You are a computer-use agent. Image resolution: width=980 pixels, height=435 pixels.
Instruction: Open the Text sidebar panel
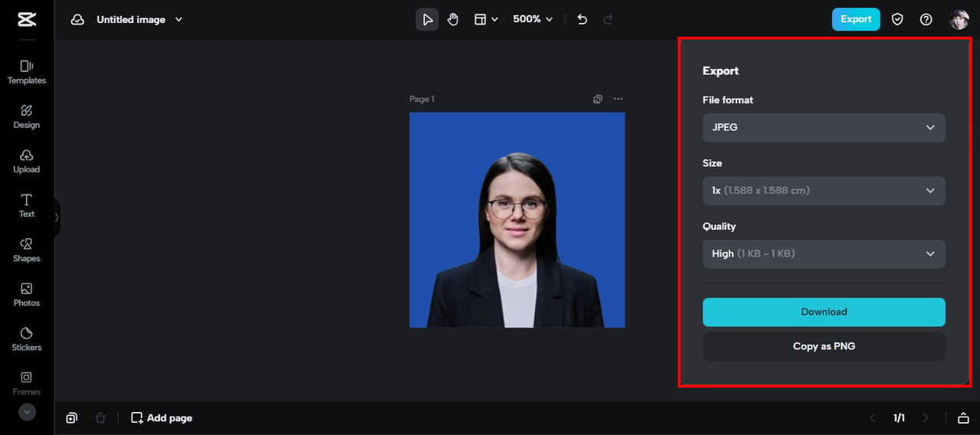(x=27, y=205)
